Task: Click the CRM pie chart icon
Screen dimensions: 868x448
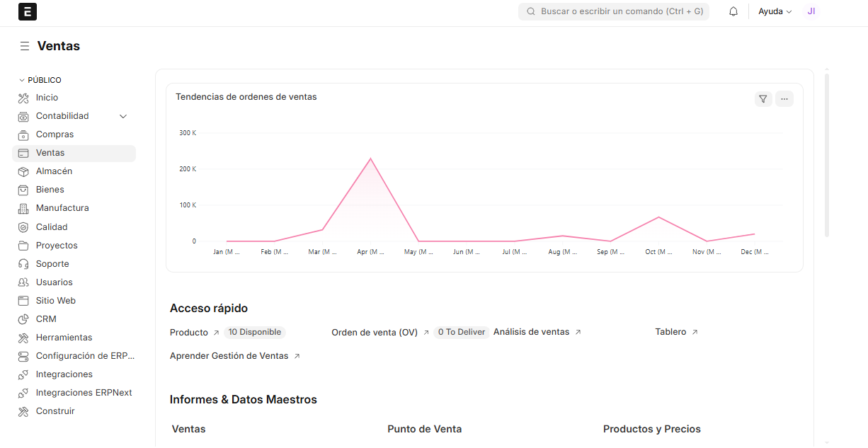Action: 23,319
